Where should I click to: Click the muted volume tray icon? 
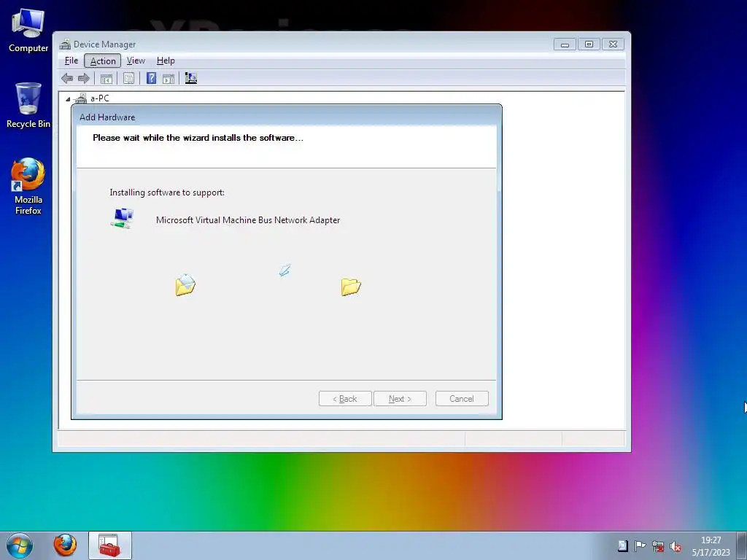coord(675,546)
